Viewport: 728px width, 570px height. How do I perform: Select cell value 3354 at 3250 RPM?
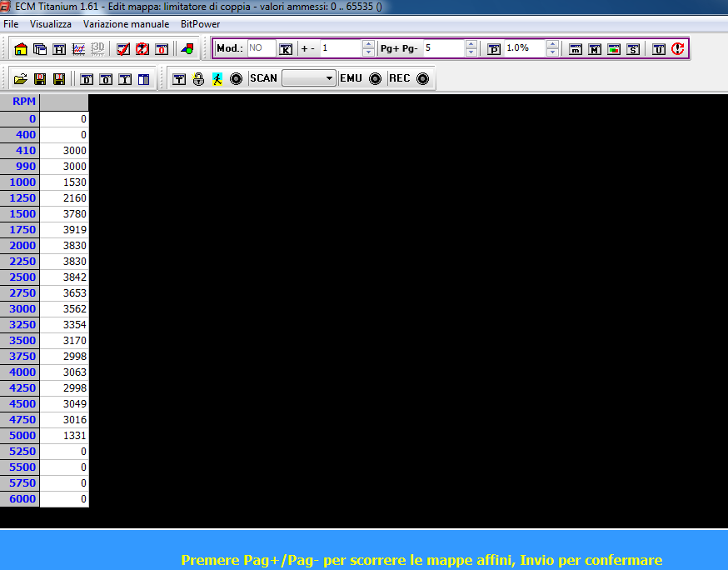(x=64, y=324)
